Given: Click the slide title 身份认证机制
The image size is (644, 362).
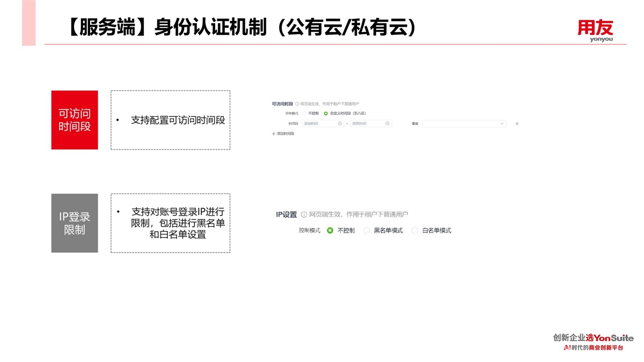Looking at the screenshot, I should pos(241,27).
